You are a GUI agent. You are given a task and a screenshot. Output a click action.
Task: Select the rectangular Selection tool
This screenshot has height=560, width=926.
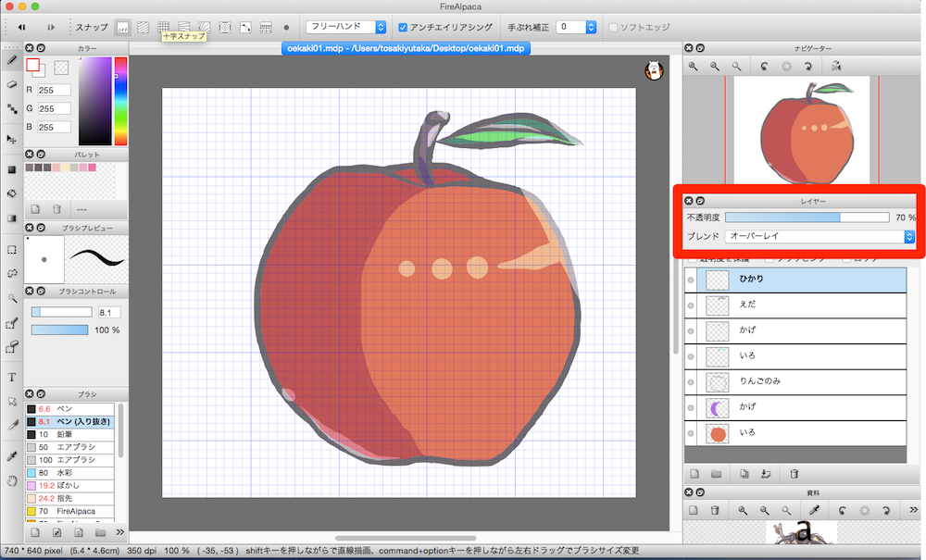click(x=12, y=250)
